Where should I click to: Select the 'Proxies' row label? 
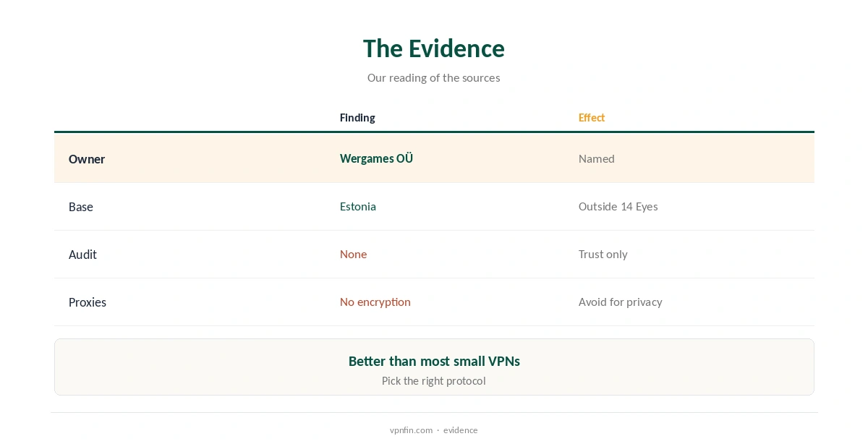click(x=88, y=302)
